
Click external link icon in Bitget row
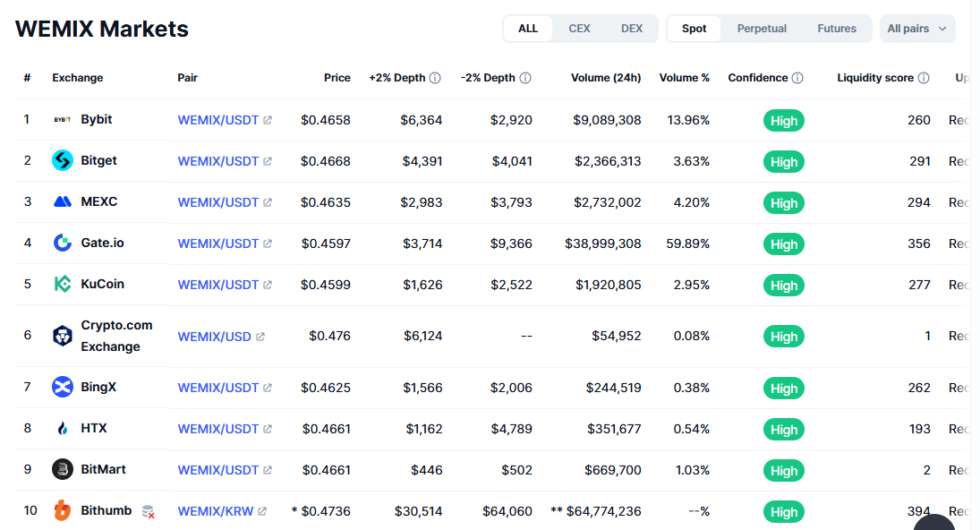click(268, 161)
